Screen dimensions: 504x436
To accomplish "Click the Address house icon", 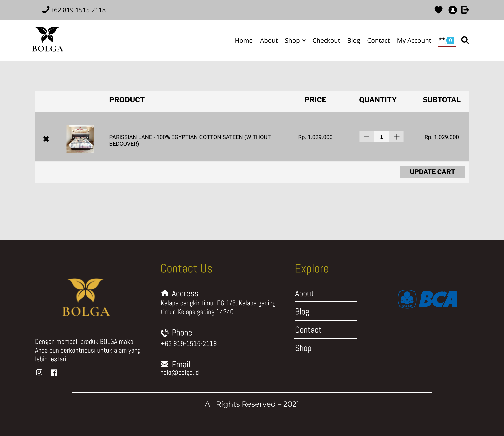I will point(165,293).
